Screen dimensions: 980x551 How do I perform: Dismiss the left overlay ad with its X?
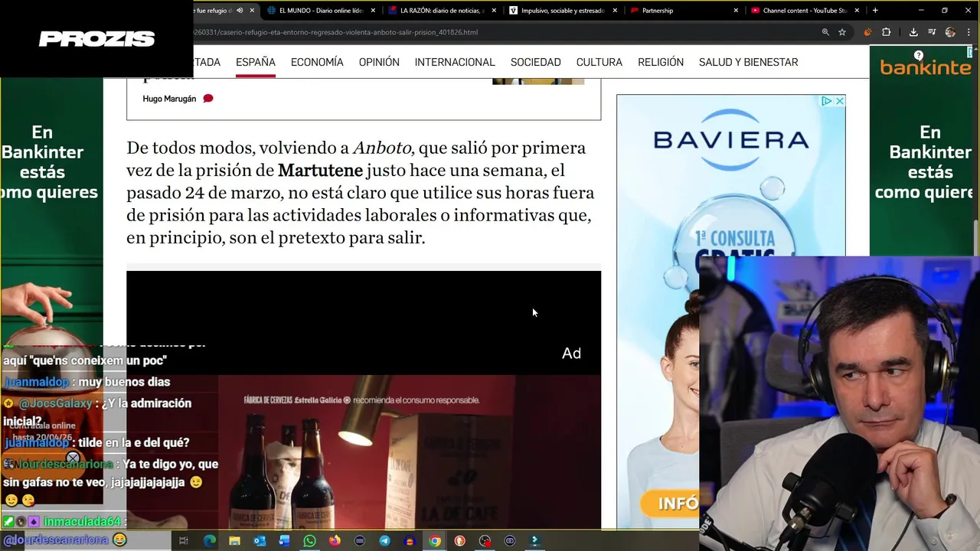[x=73, y=459]
